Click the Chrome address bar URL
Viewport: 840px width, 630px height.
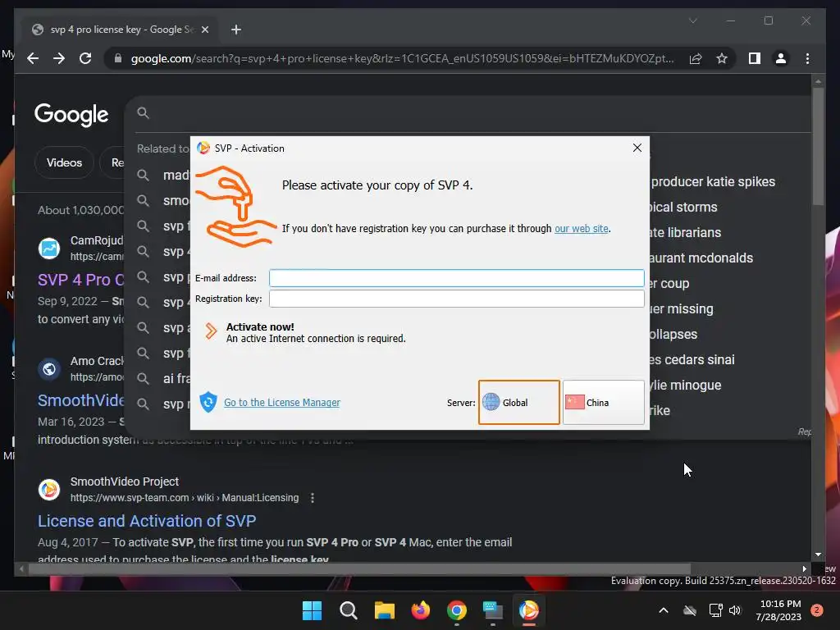pyautogui.click(x=402, y=58)
